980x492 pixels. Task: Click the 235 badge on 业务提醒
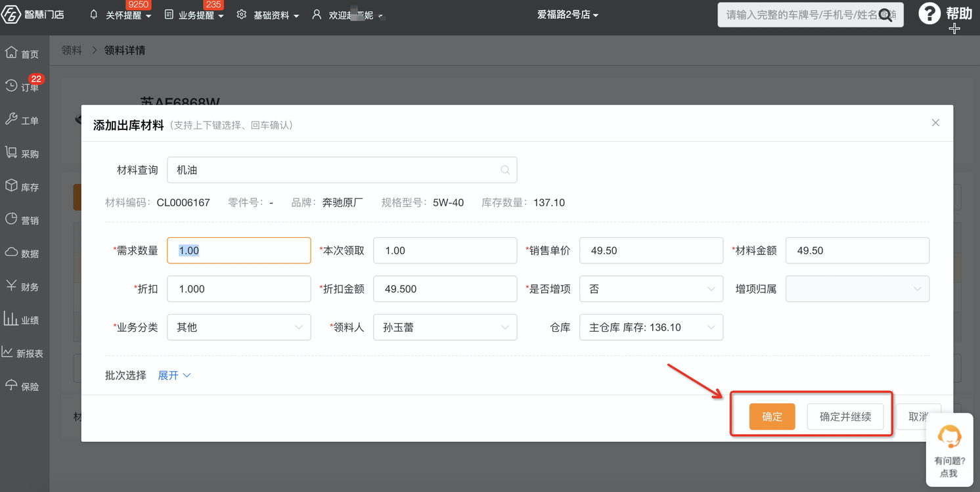point(213,5)
